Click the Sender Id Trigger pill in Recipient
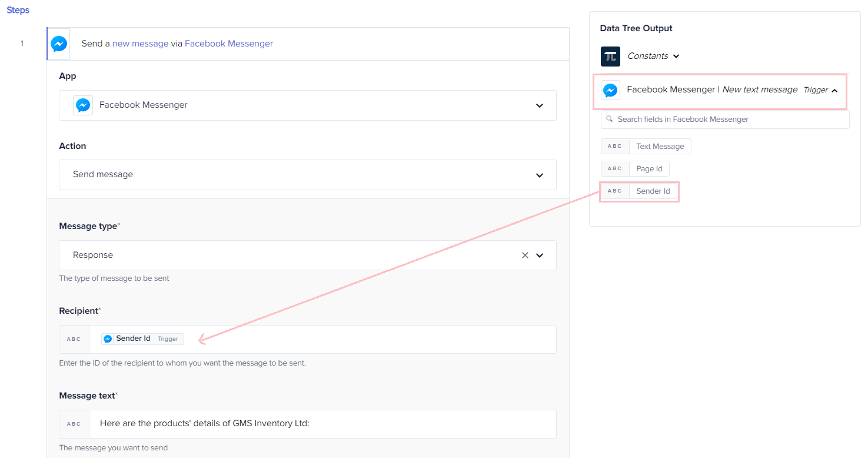 pos(142,339)
